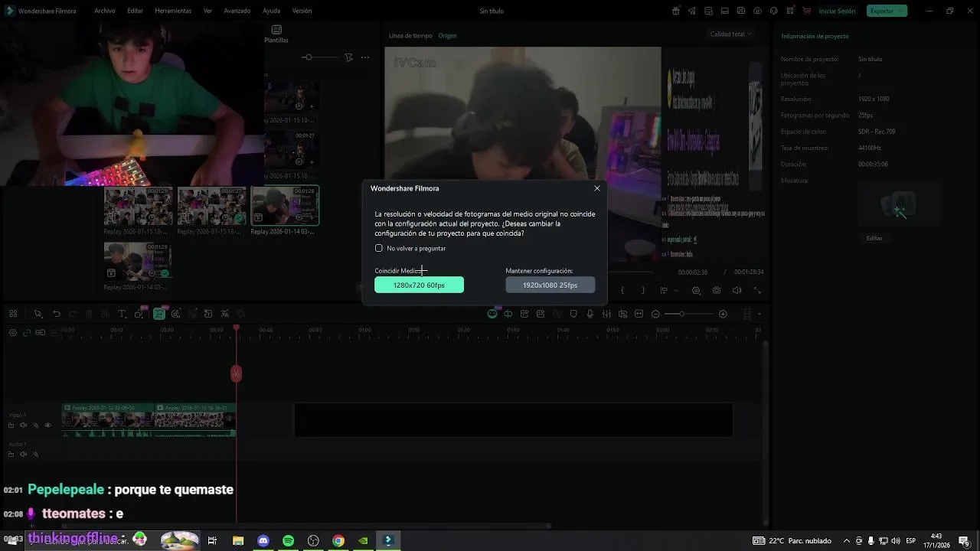
Task: Click the undo arrow in timeline toolbar
Action: (x=57, y=314)
